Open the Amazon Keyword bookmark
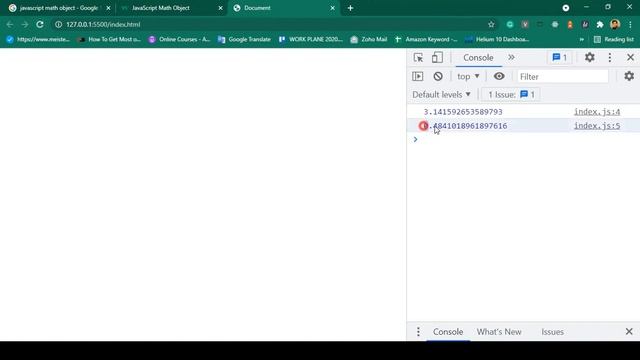This screenshot has height=360, width=640. (426, 40)
